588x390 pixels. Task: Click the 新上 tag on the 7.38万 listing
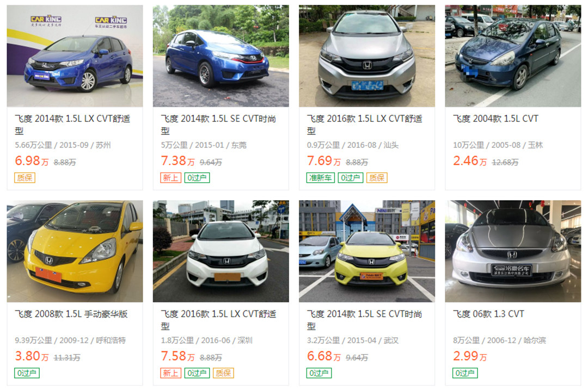(170, 177)
